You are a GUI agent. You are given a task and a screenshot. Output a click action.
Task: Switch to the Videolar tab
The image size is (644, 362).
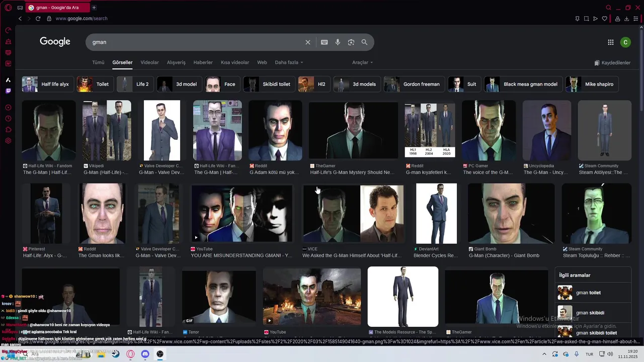click(x=149, y=62)
